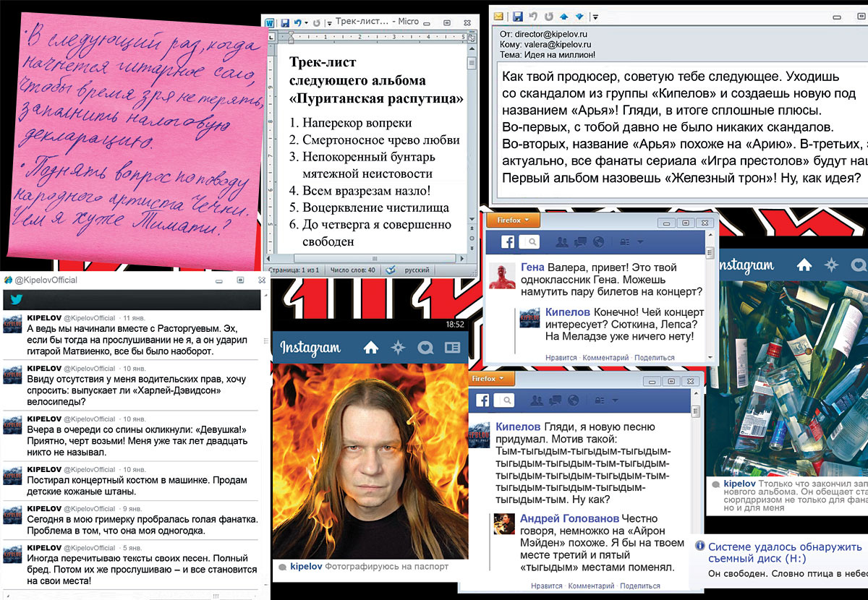The width and height of the screenshot is (868, 600).
Task: Click the KIPELOV avatar beside the Харлей-Дэвидсон tweet
Action: 13,376
